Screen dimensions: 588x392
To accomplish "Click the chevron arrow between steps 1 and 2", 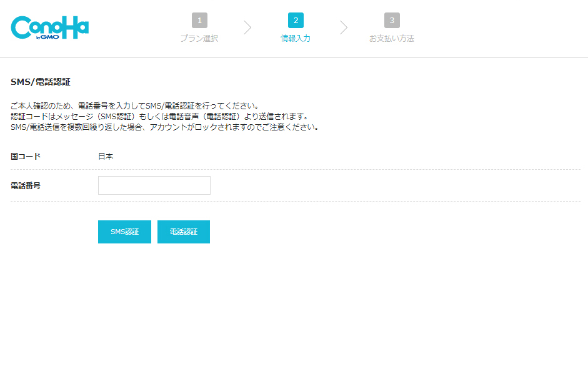I will point(247,27).
